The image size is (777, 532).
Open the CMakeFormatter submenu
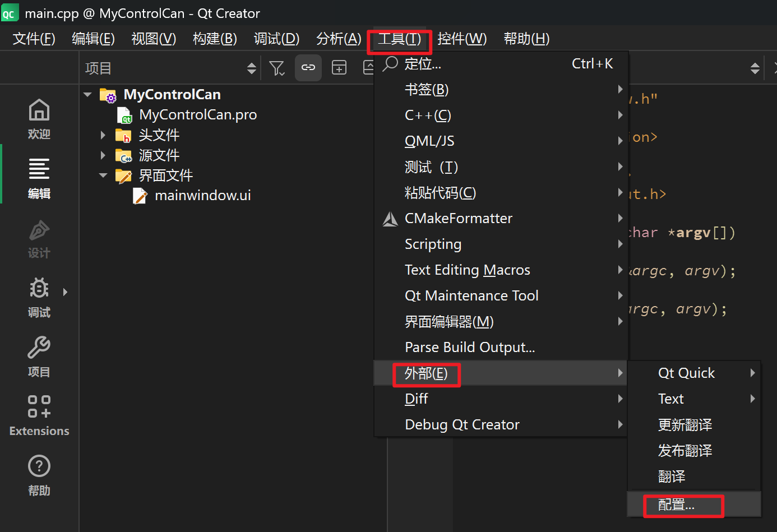pyautogui.click(x=501, y=219)
